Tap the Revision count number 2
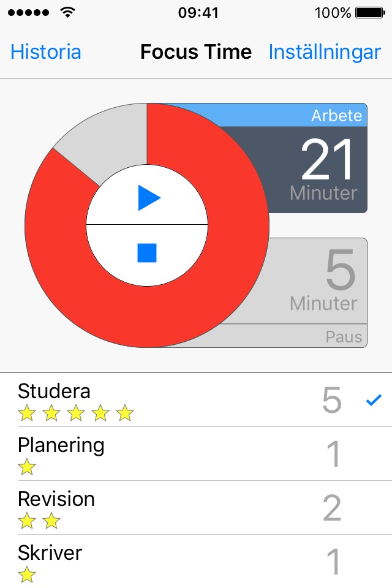 331,508
